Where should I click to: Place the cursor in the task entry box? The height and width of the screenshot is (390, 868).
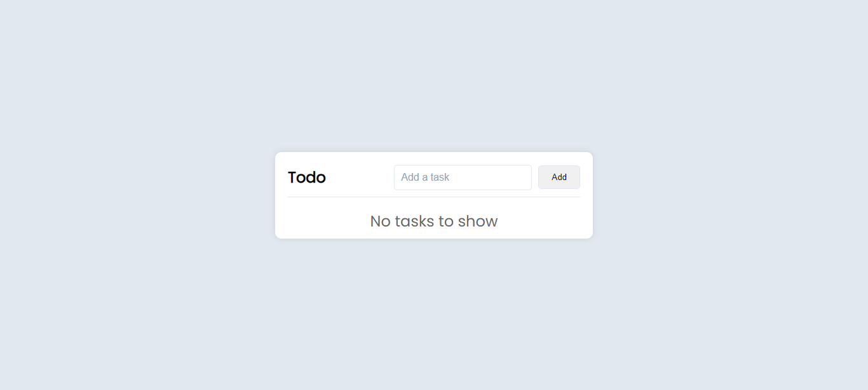coord(463,178)
